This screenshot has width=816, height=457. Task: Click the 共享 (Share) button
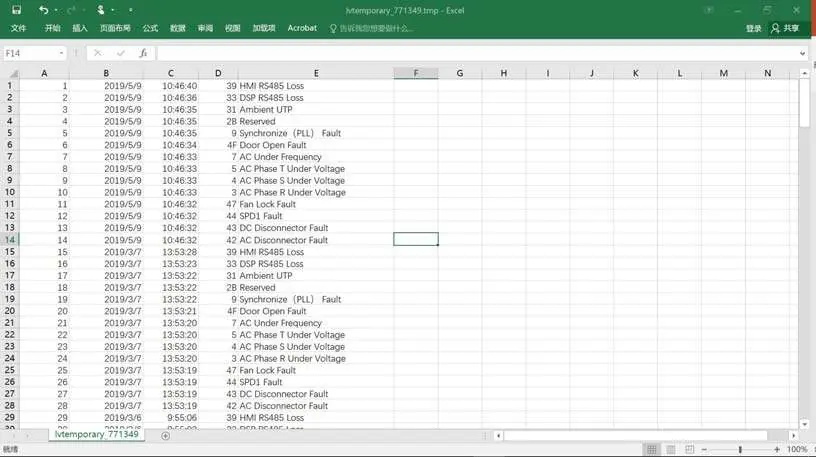[785, 28]
